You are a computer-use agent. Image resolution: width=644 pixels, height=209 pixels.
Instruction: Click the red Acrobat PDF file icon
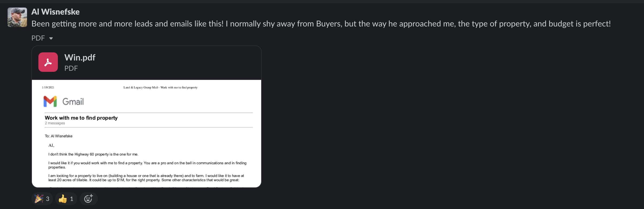(x=48, y=62)
